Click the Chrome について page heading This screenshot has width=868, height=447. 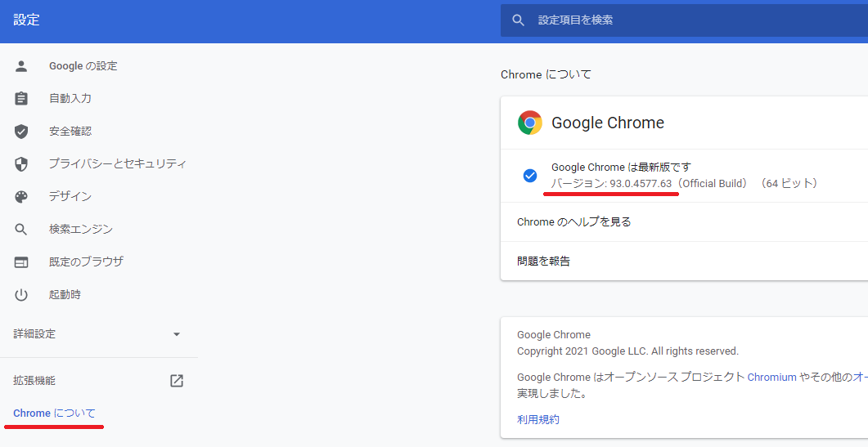coord(546,74)
